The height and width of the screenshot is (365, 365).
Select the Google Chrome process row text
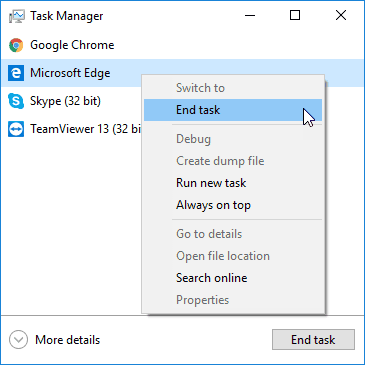point(72,45)
